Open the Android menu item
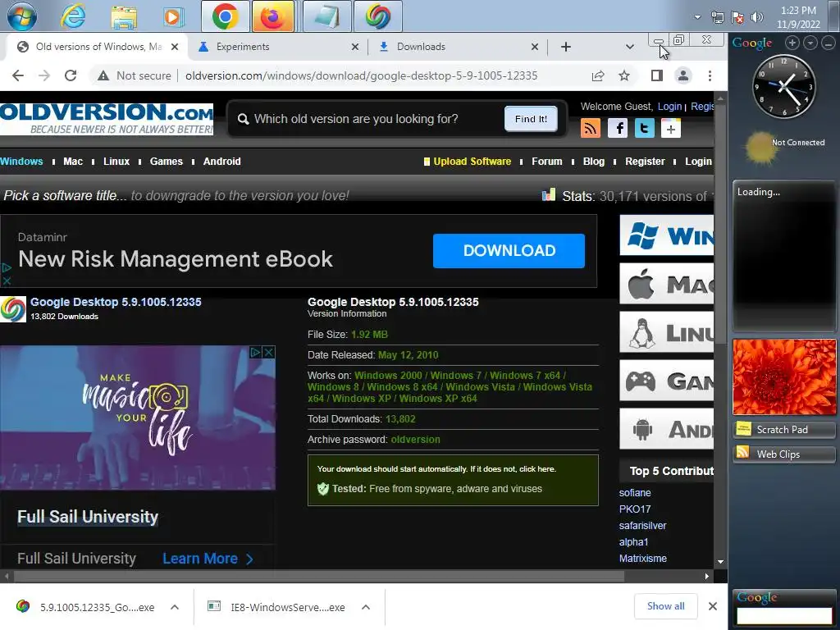Viewport: 840px width, 630px height. point(221,162)
